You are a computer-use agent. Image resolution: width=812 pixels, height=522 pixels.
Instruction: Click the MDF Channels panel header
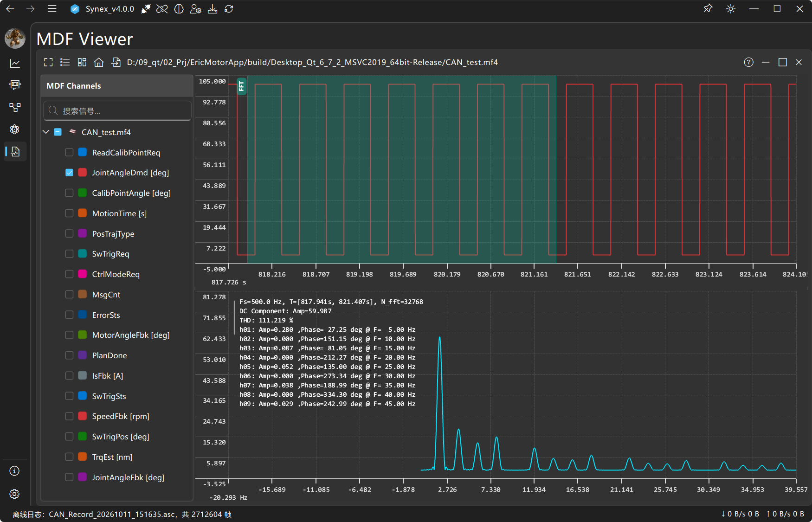point(117,86)
